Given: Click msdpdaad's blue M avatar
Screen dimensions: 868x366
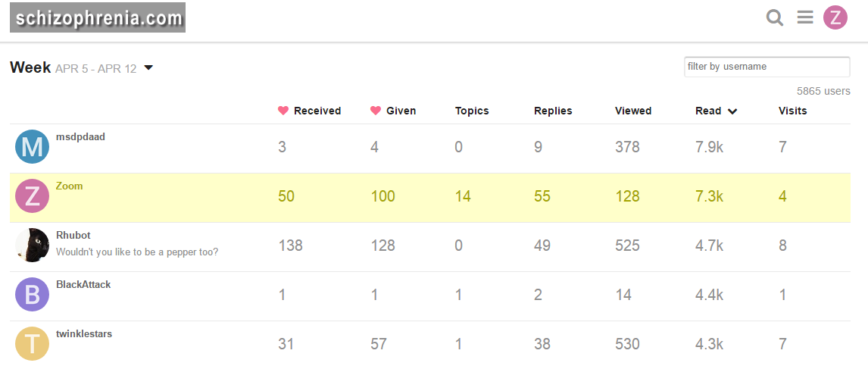Looking at the screenshot, I should (x=32, y=147).
